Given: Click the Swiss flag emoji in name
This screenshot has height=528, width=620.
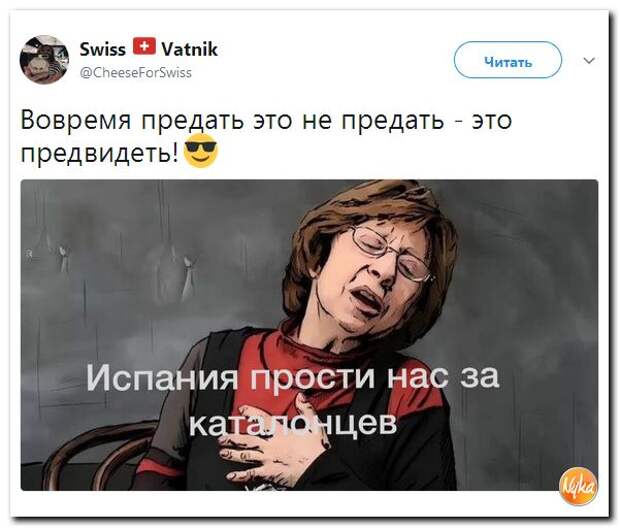Looking at the screenshot, I should tap(144, 46).
